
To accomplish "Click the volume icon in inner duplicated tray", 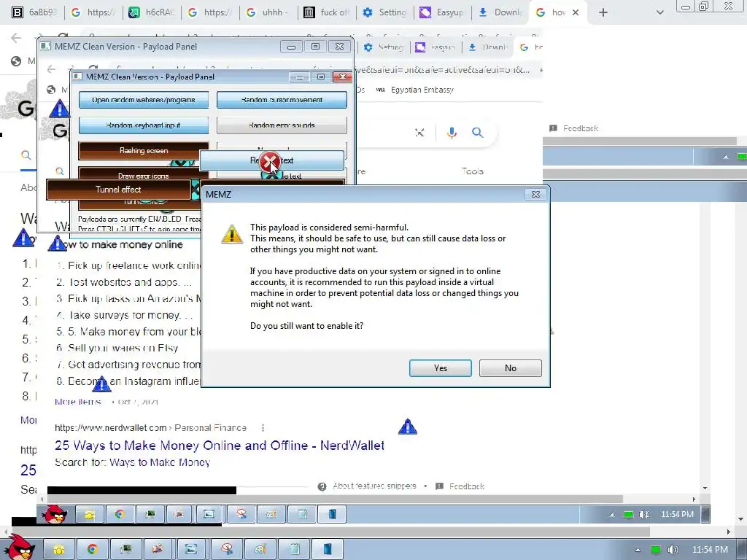I will point(643,515).
